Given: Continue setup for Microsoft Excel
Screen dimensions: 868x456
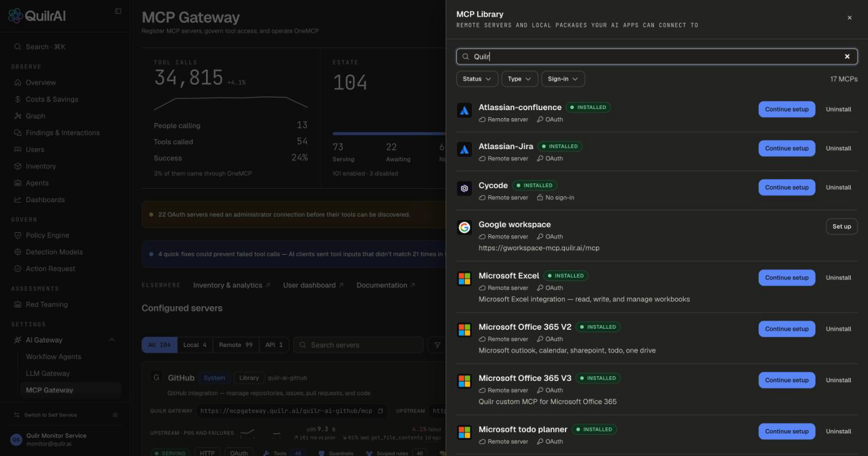Looking at the screenshot, I should coord(786,278).
